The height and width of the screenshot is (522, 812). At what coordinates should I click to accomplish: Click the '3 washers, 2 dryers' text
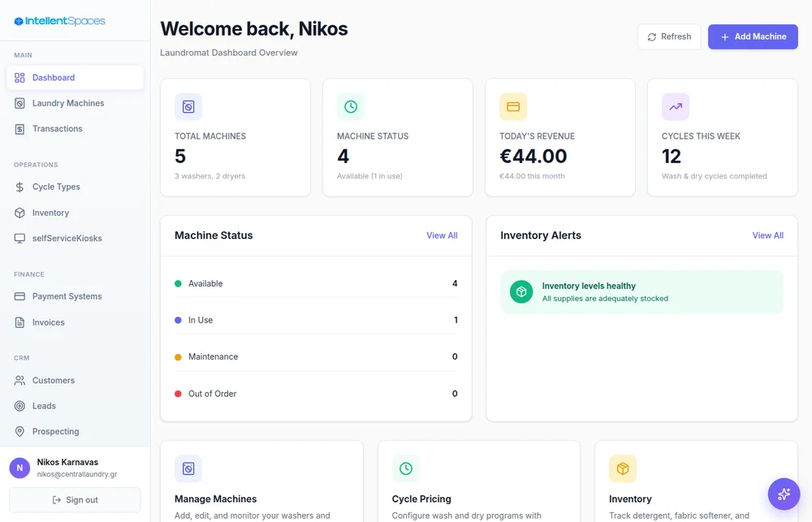click(209, 176)
